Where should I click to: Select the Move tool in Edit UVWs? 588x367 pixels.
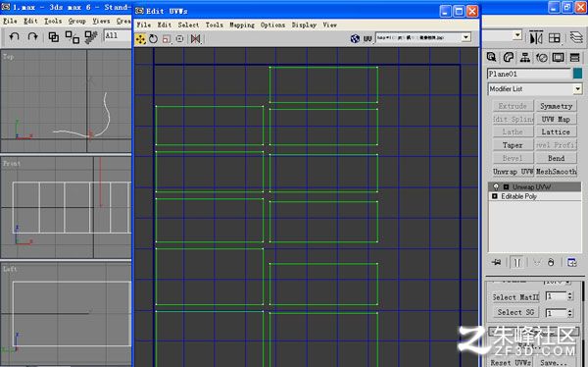(x=140, y=38)
